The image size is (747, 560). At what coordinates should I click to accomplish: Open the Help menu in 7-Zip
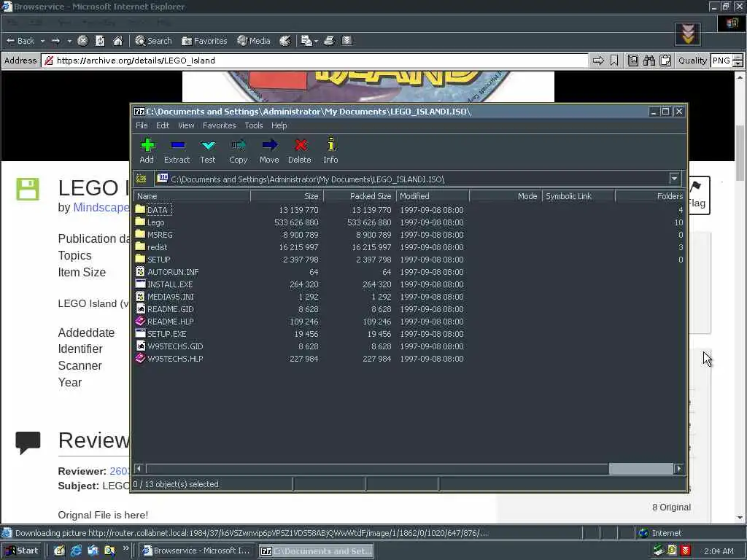(x=279, y=125)
